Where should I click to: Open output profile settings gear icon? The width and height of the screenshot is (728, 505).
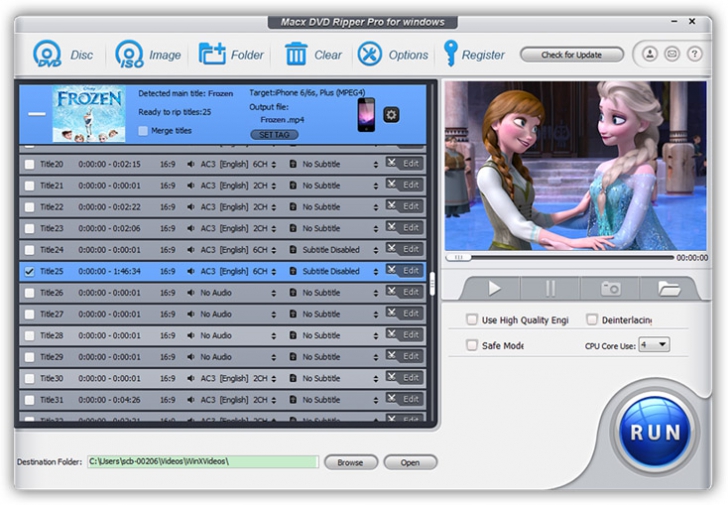pos(391,115)
